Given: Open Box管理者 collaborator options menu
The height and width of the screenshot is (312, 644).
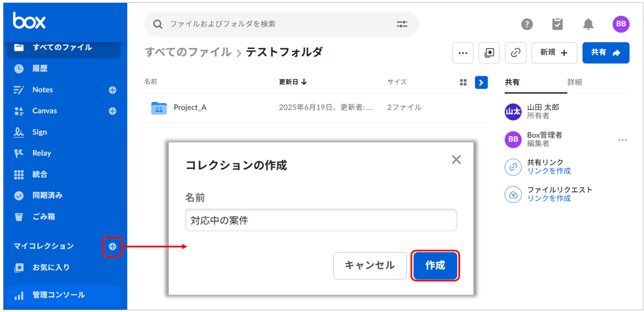Looking at the screenshot, I should pyautogui.click(x=622, y=140).
